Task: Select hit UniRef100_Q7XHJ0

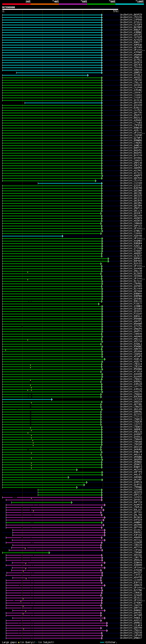Action: coord(131,22)
